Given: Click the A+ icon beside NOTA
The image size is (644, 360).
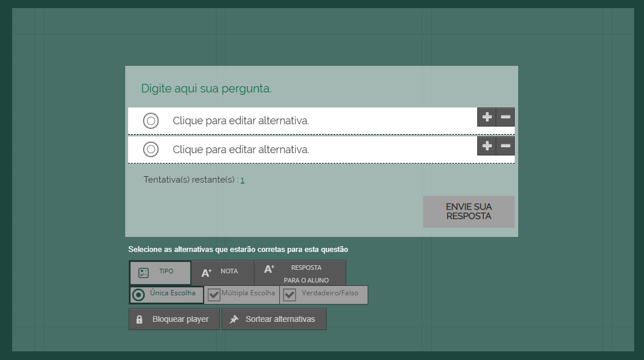Looking at the screenshot, I should pyautogui.click(x=206, y=273).
